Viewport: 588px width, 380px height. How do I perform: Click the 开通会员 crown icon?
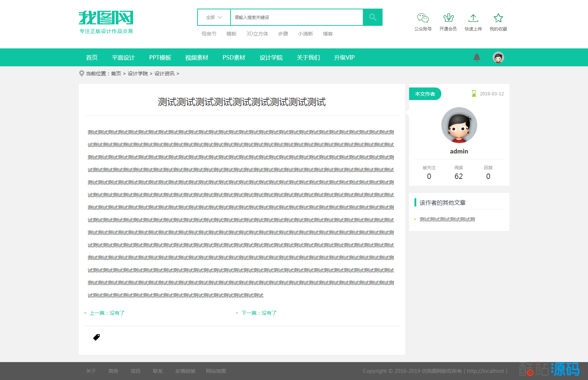pos(448,18)
